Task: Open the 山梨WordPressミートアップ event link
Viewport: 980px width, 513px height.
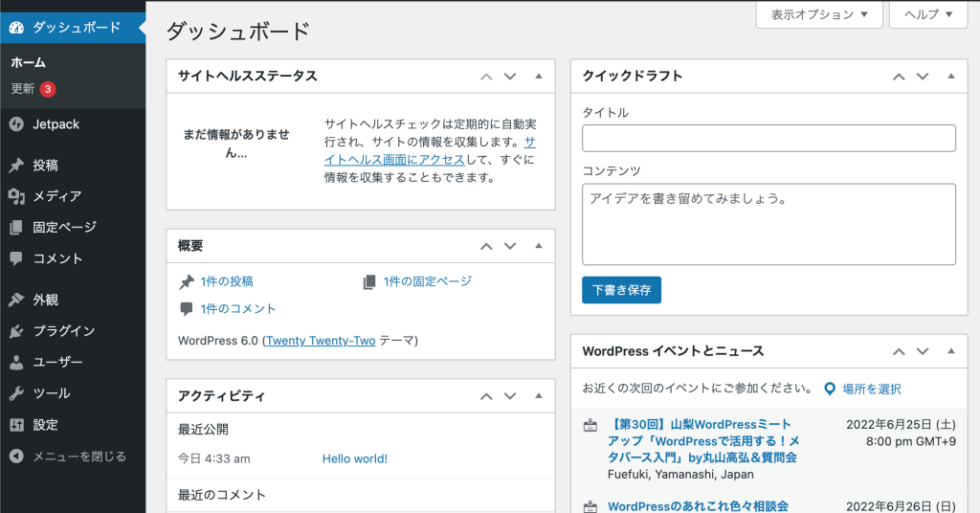Action: point(703,441)
